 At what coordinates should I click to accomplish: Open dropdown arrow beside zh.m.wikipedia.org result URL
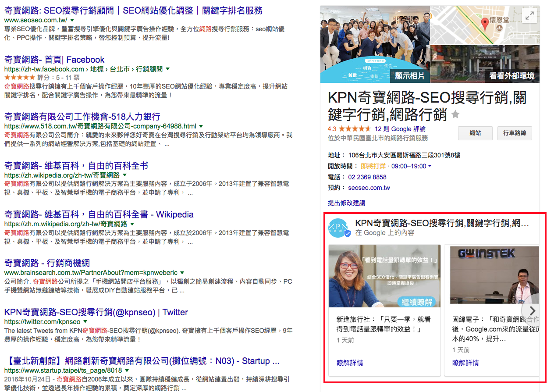(x=132, y=224)
